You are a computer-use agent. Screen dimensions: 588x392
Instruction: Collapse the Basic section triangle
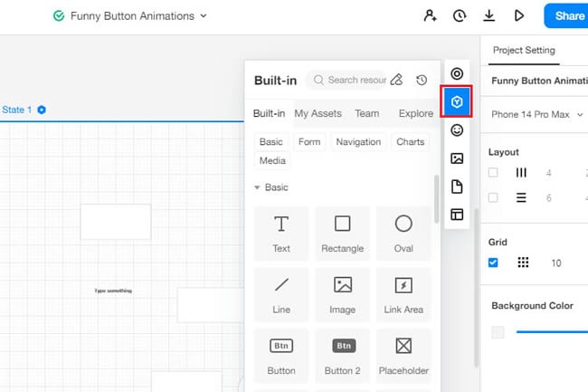click(257, 187)
